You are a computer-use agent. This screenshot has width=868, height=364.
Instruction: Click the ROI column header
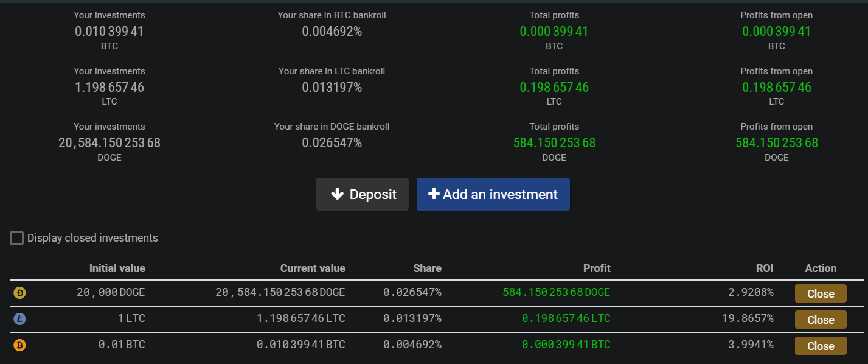pos(763,268)
